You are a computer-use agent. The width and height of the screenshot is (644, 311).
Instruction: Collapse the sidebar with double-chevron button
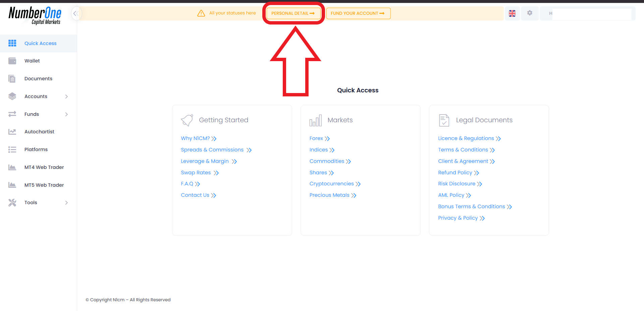76,13
